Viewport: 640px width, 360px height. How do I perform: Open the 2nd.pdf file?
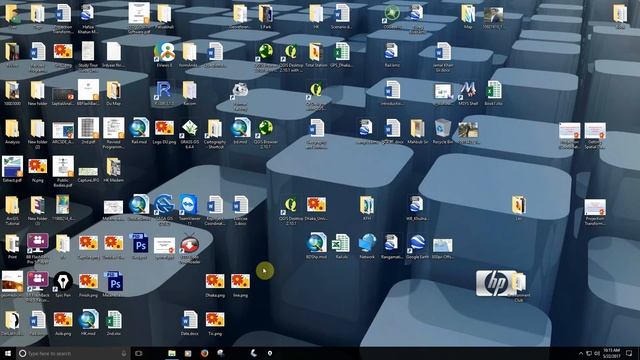pyautogui.click(x=89, y=129)
